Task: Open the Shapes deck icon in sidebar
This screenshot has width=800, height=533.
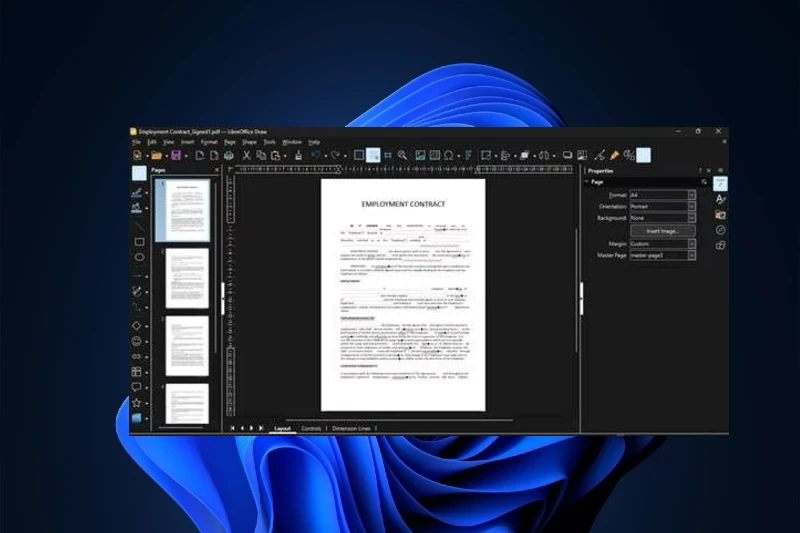Action: (720, 245)
